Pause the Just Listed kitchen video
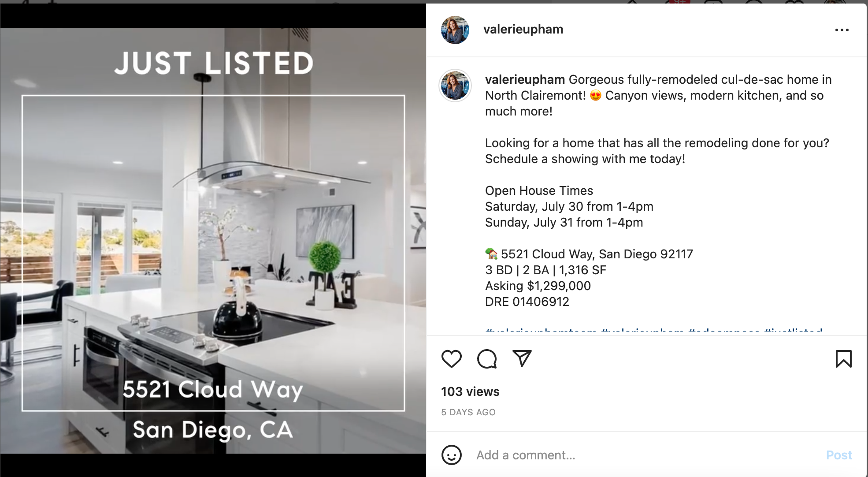Viewport: 868px width, 477px height. click(213, 241)
